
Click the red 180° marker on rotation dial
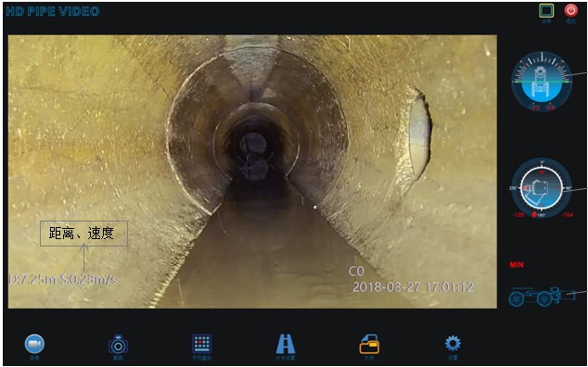point(533,215)
